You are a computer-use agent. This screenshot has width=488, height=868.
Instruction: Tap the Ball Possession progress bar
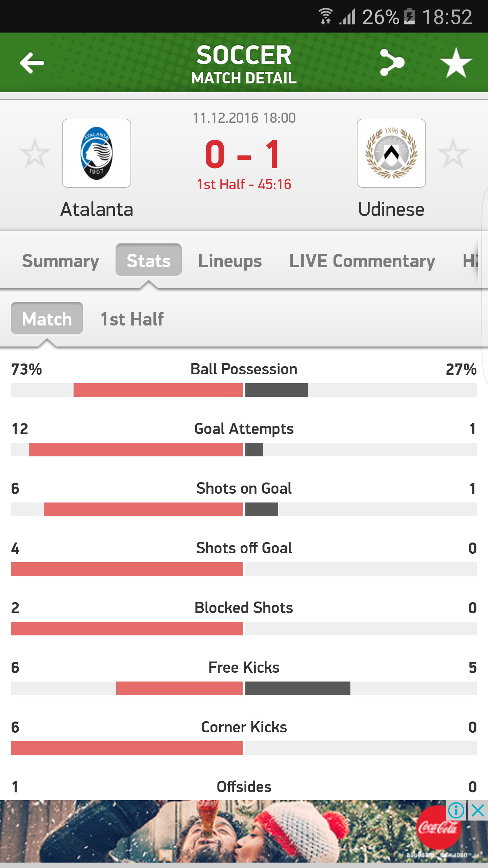tap(244, 390)
